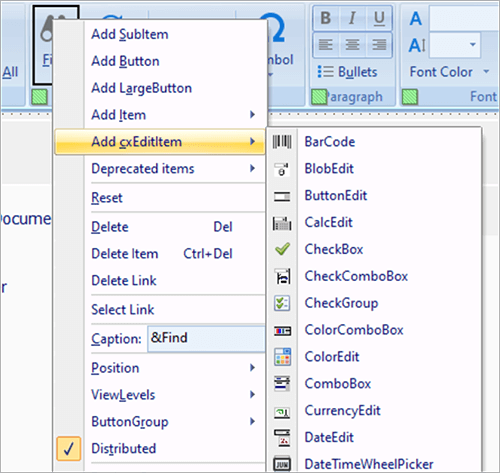This screenshot has width=500, height=473.
Task: Pick the CalcEdit calculator icon
Action: click(x=282, y=223)
